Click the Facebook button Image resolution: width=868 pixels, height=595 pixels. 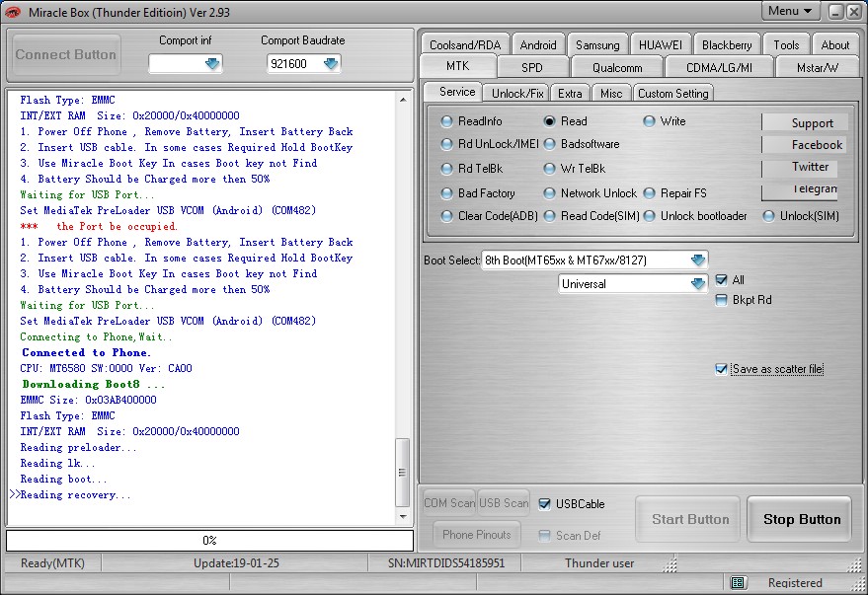coord(805,144)
